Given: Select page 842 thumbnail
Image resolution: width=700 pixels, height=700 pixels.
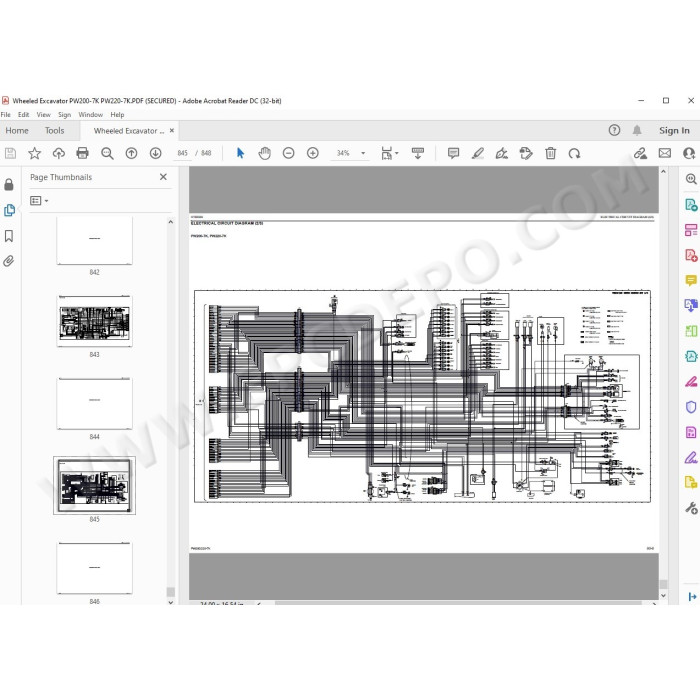Looking at the screenshot, I should point(95,241).
